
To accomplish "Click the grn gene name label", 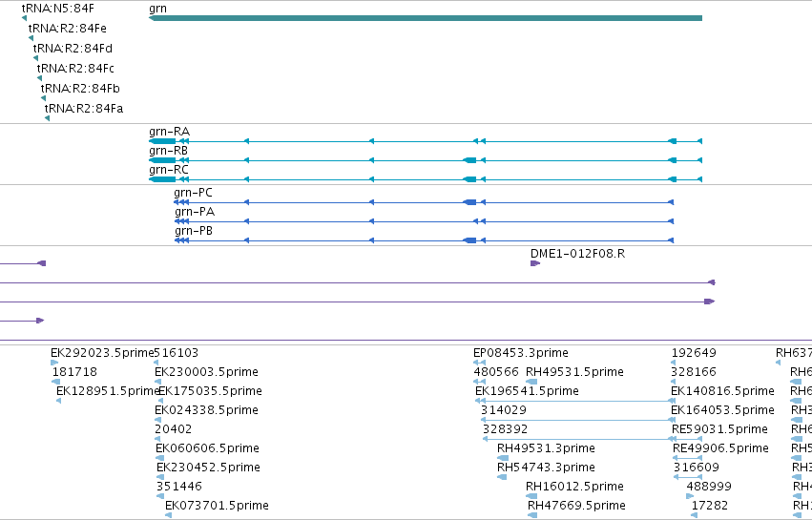I will point(158,9).
